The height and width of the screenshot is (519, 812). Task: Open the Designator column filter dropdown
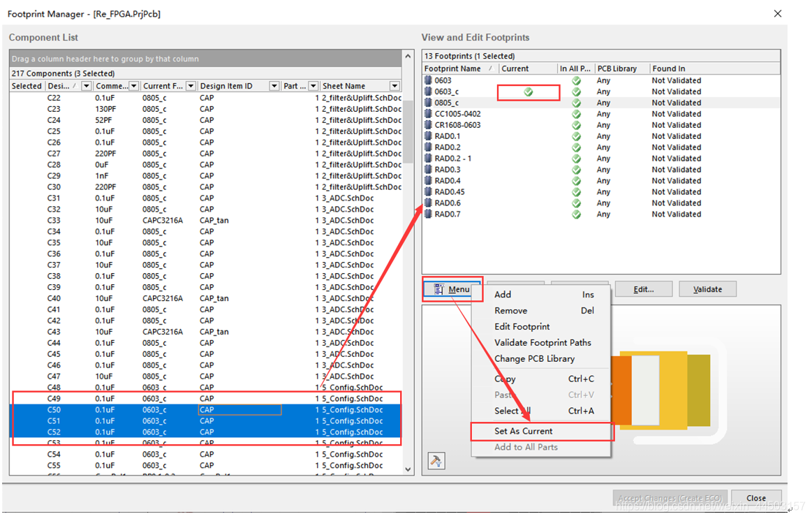point(86,86)
